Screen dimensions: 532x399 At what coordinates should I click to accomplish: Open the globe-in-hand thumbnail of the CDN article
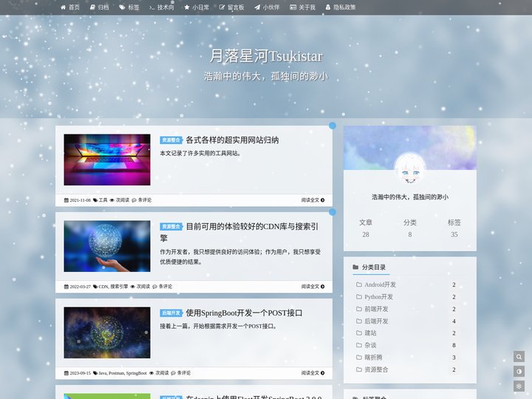(x=107, y=246)
